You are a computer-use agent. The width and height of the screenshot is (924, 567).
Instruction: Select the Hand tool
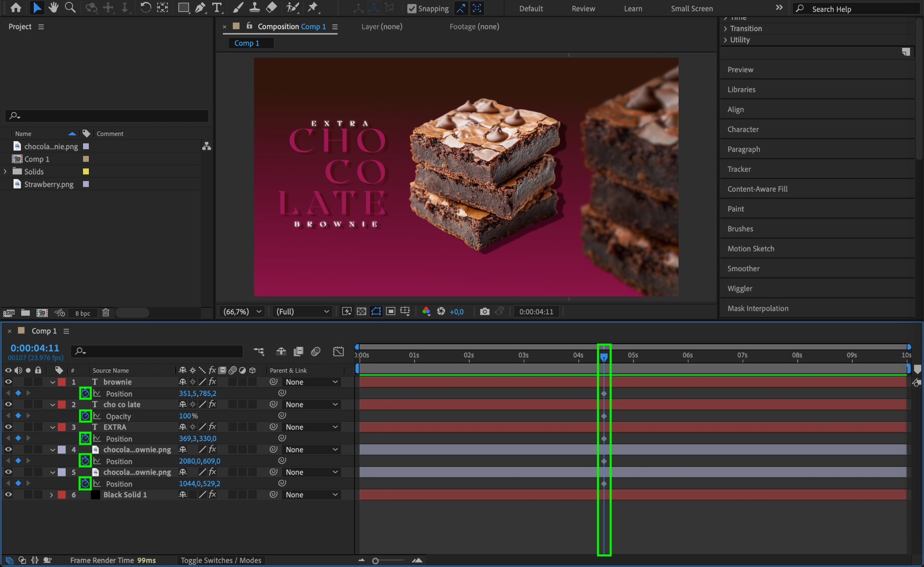[54, 8]
